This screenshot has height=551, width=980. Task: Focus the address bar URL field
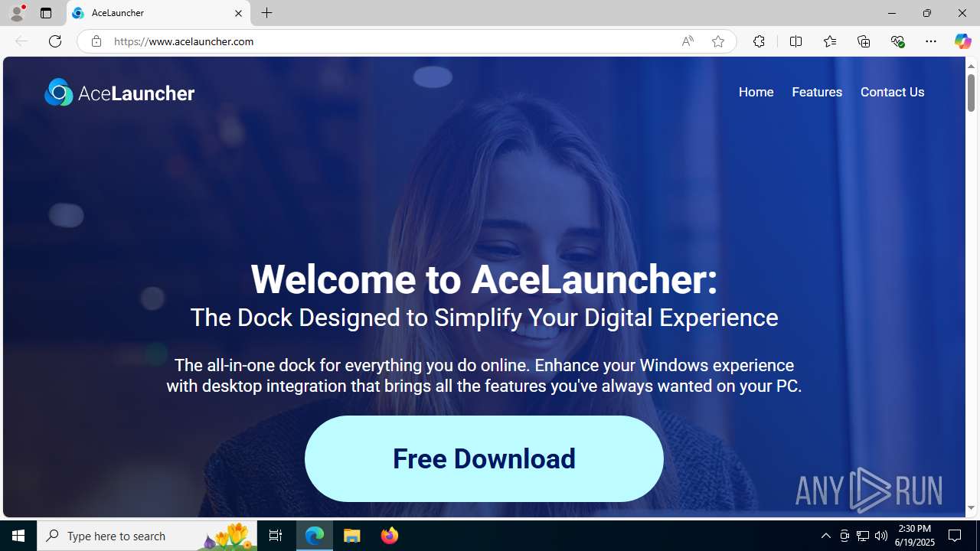pos(390,41)
